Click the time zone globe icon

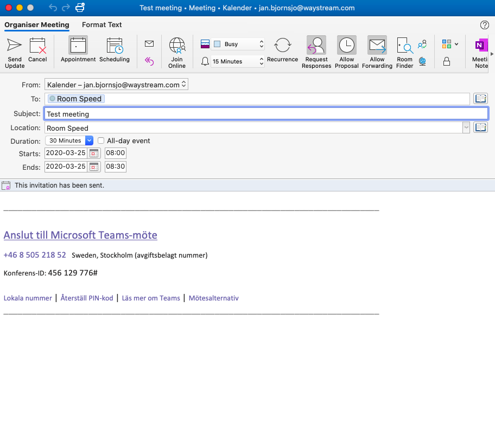tap(422, 61)
